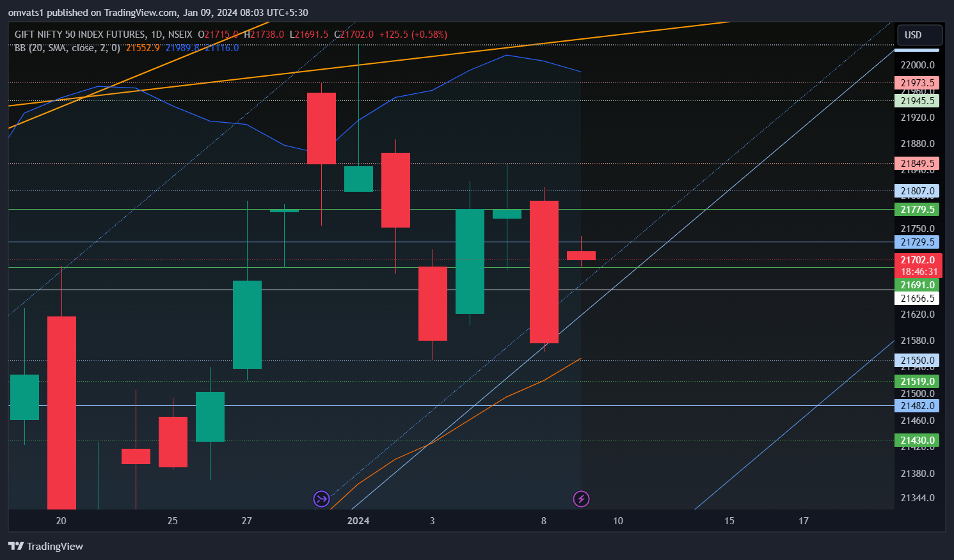This screenshot has height=560, width=954.
Task: Select the 21550.0 price label
Action: [917, 361]
